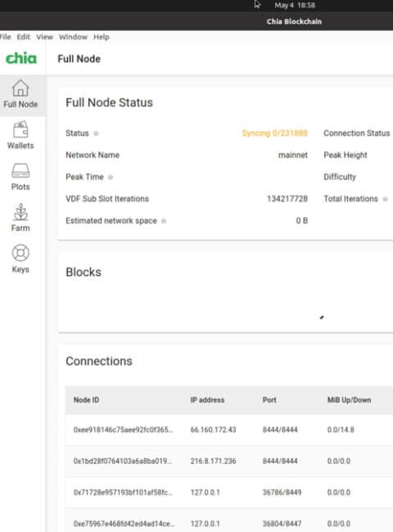Click info icon beside Estimated network space
393x532 pixels.
(x=164, y=221)
